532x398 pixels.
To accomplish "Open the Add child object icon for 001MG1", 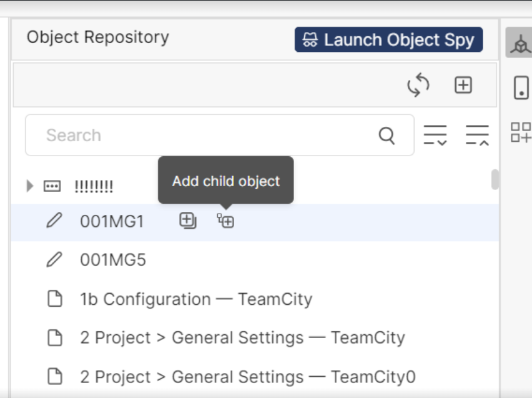I will [x=225, y=220].
